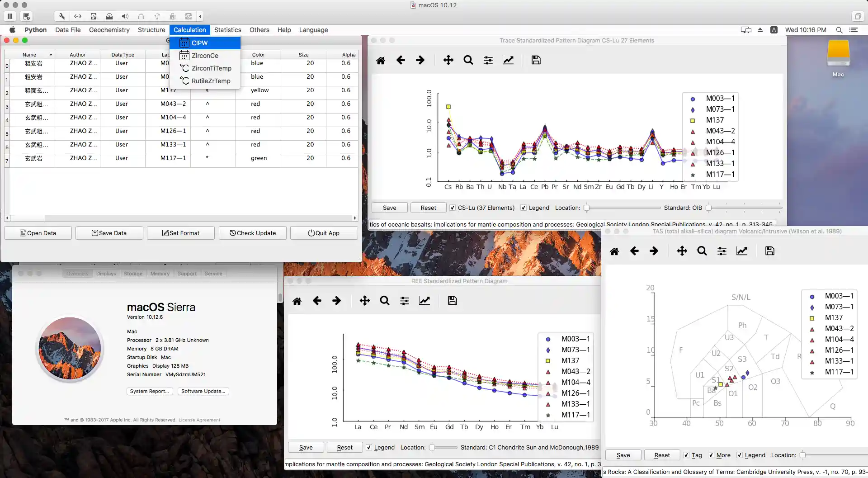Choose ZirconTiTemp menu entry

(211, 68)
